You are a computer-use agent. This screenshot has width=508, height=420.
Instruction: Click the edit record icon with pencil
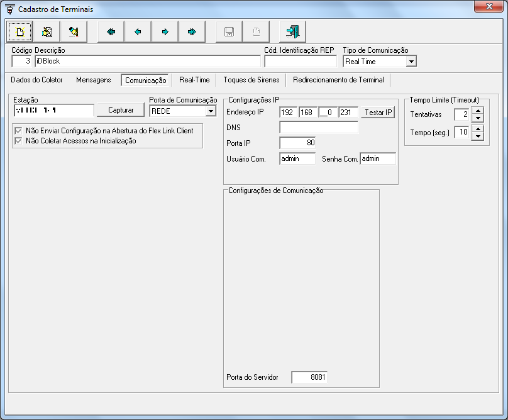click(x=47, y=32)
